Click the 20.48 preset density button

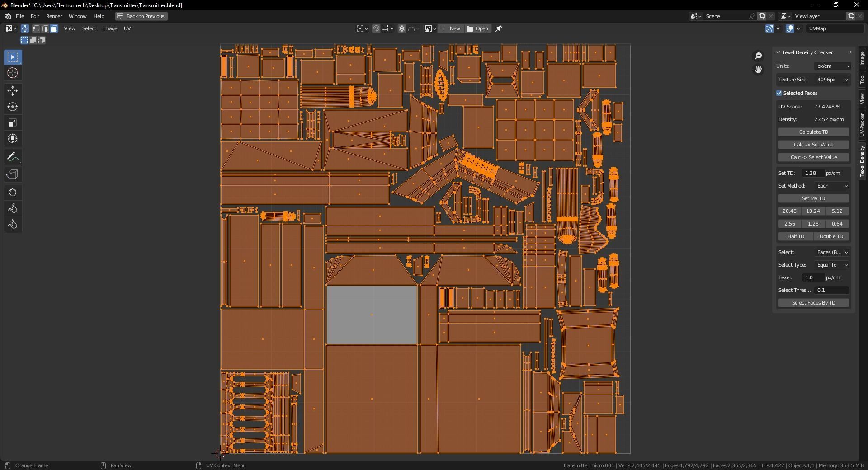click(789, 211)
